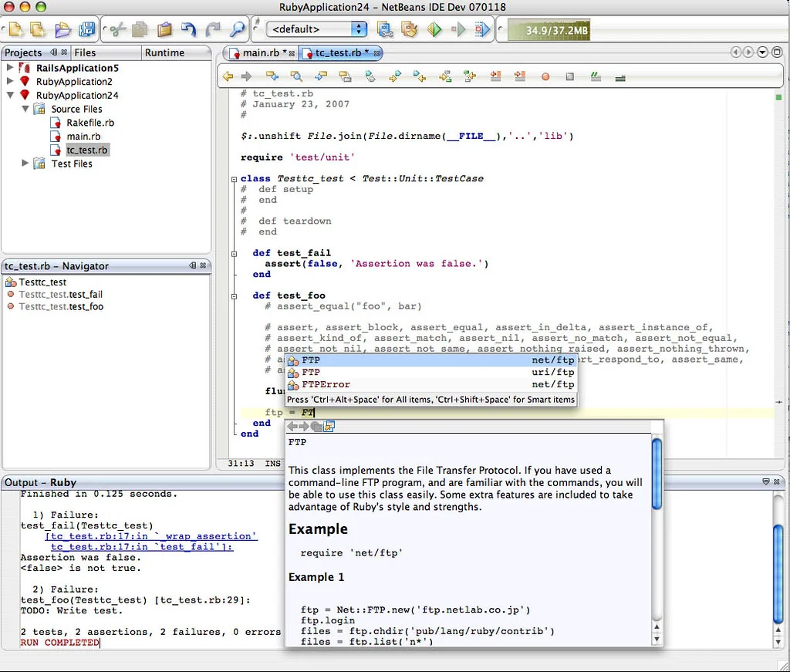Collapse the class Testtc_test code fold
790x672 pixels.
[235, 179]
